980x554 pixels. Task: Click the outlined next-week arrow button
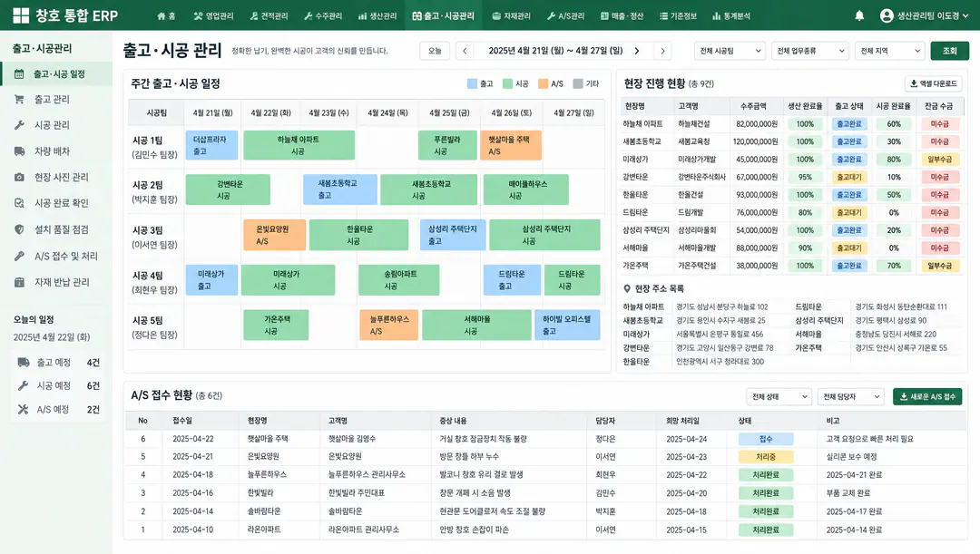click(x=663, y=51)
